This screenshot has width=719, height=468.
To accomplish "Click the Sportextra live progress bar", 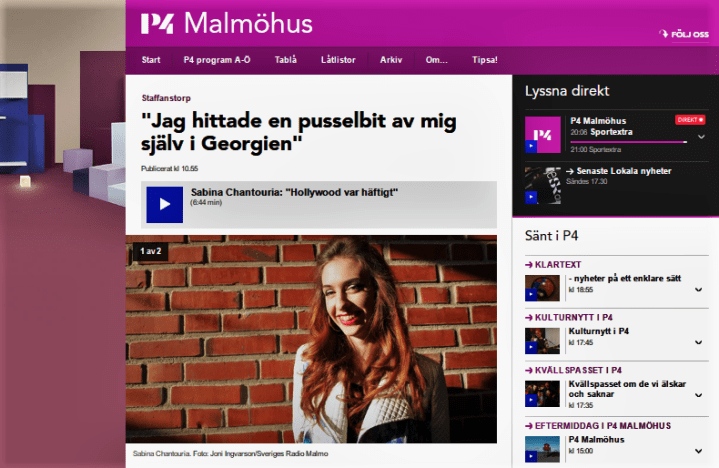I will (629, 142).
